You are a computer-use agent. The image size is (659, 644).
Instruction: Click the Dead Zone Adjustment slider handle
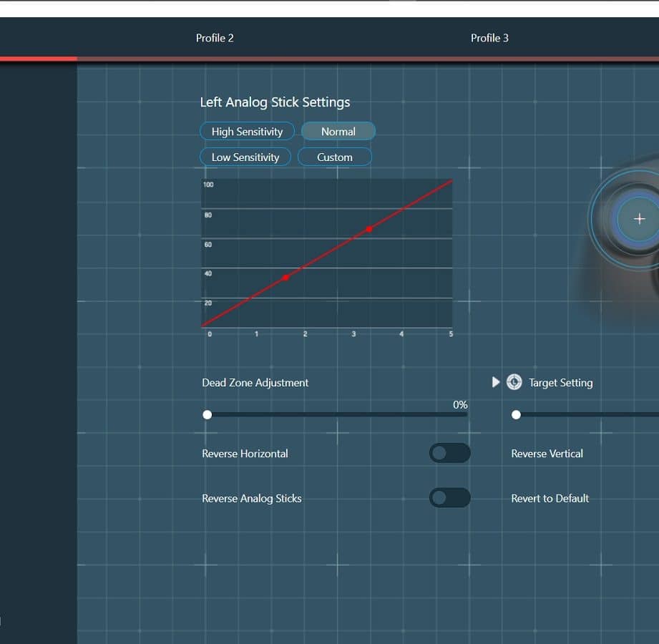click(x=208, y=414)
